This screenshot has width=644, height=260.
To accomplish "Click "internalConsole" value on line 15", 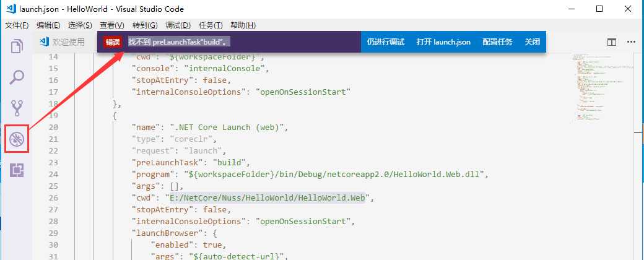I will click(x=224, y=69).
